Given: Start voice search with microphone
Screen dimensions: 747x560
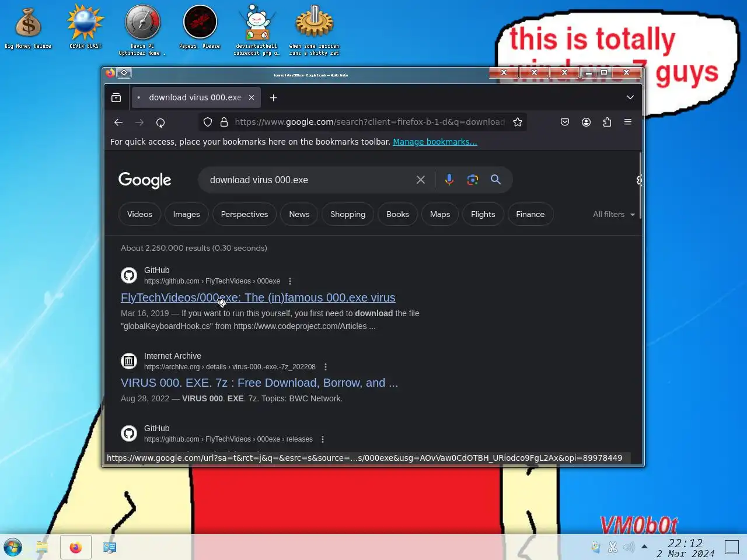Looking at the screenshot, I should pyautogui.click(x=449, y=180).
